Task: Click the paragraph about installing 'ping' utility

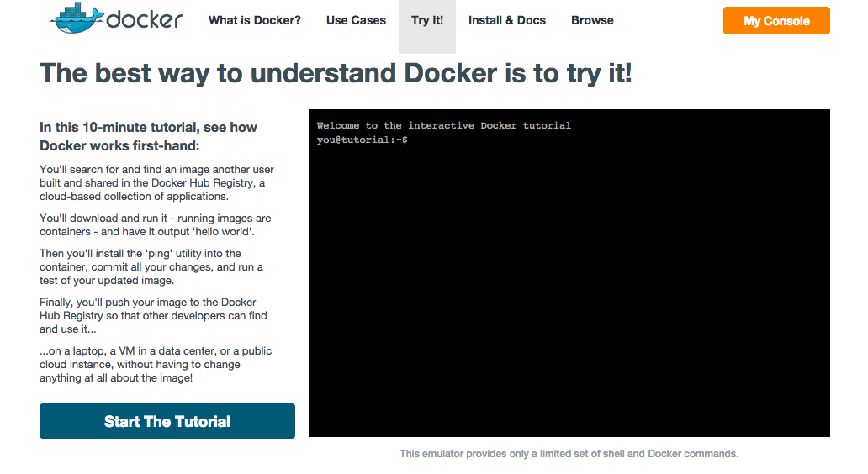Action: pyautogui.click(x=151, y=266)
